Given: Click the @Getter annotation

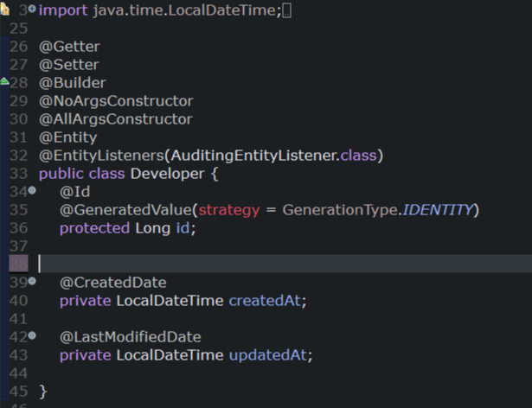Looking at the screenshot, I should 69,47.
